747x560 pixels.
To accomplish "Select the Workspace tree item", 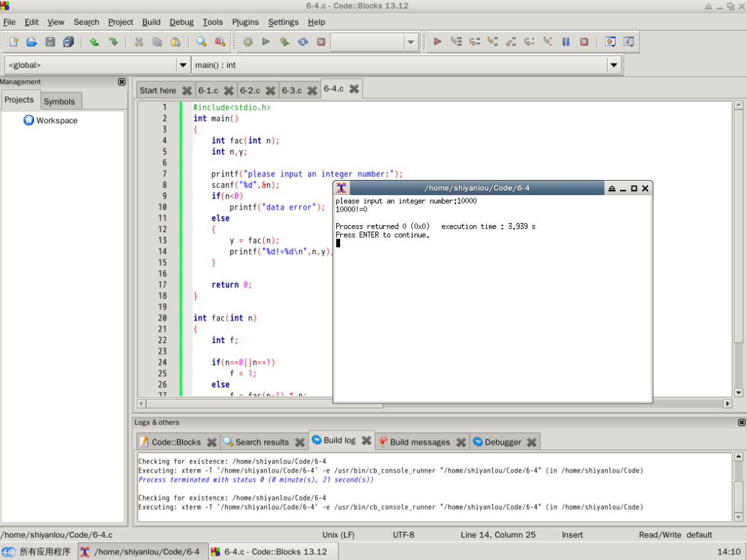I will click(56, 121).
